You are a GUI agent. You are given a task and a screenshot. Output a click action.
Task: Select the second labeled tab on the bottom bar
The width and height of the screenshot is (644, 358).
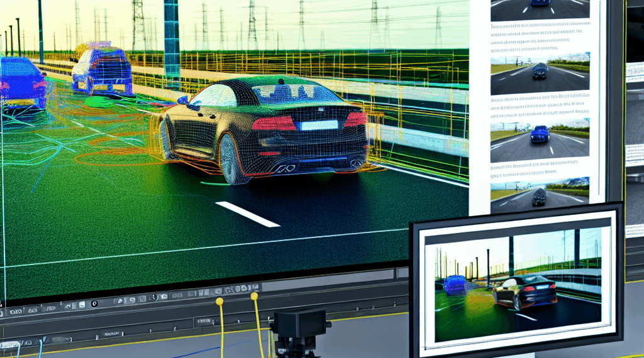(x=33, y=310)
